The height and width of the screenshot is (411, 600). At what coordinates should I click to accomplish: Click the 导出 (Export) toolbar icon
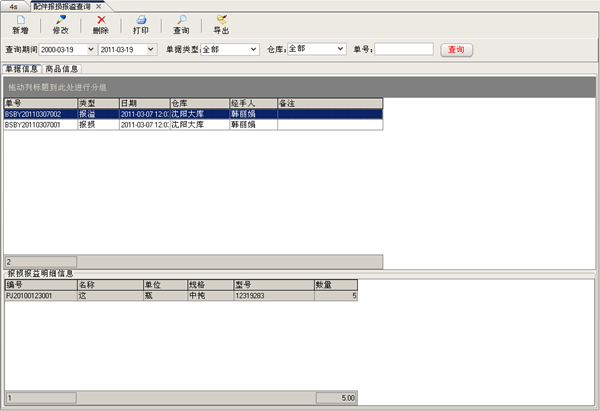coord(221,21)
